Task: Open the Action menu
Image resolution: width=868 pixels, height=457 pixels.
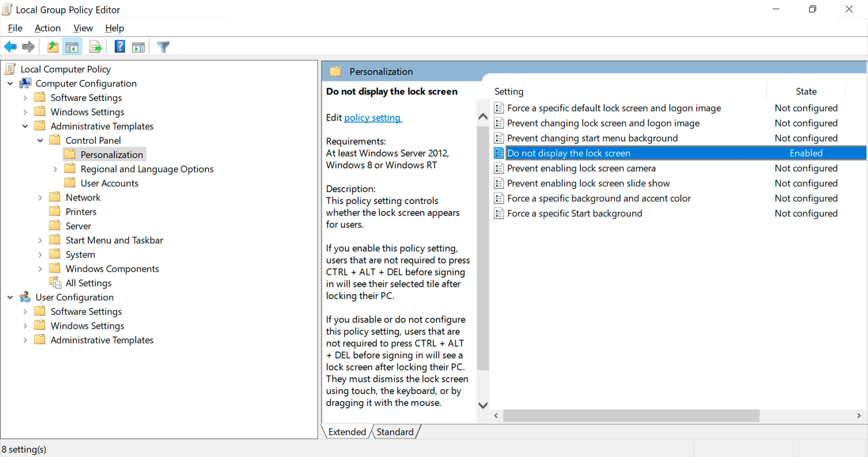Action: (48, 28)
